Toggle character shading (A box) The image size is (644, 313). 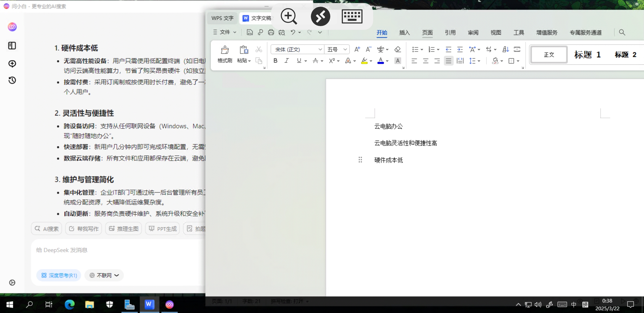pos(397,61)
